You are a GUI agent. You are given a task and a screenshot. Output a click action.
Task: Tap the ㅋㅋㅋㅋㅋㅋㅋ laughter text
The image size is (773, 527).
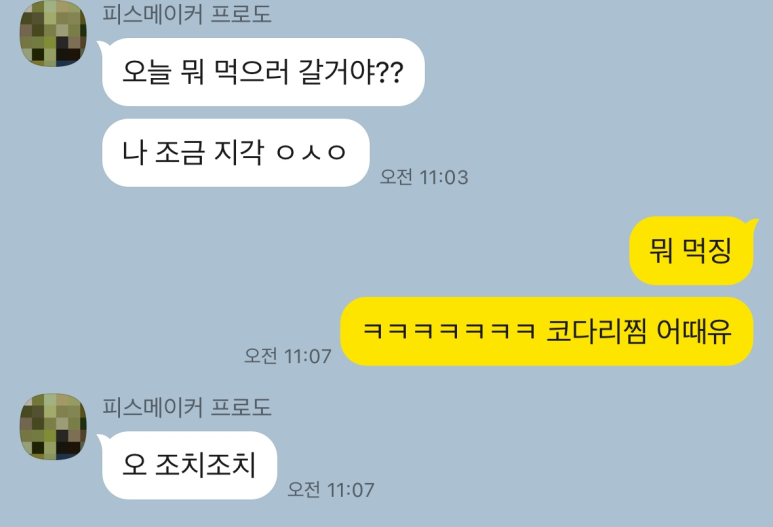click(x=449, y=331)
